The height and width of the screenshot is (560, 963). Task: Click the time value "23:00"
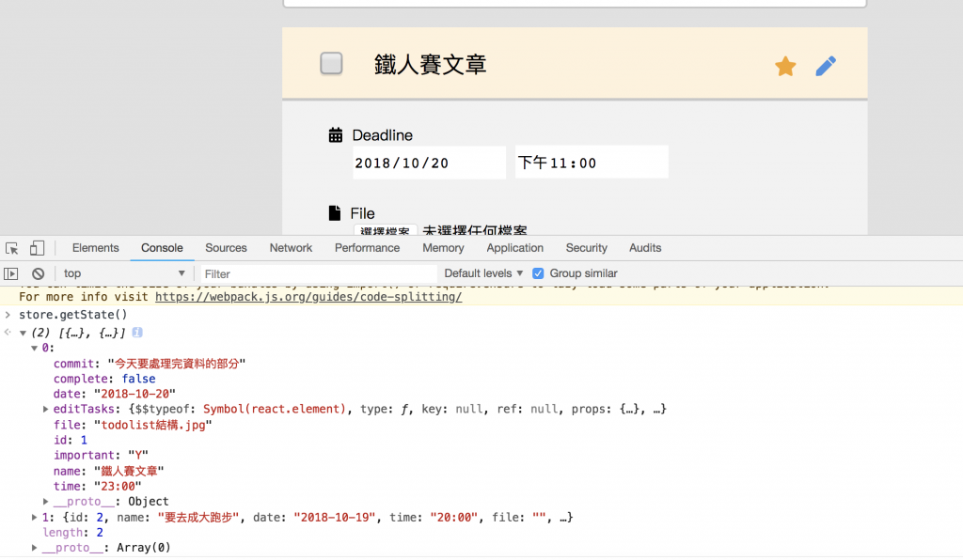tap(118, 487)
